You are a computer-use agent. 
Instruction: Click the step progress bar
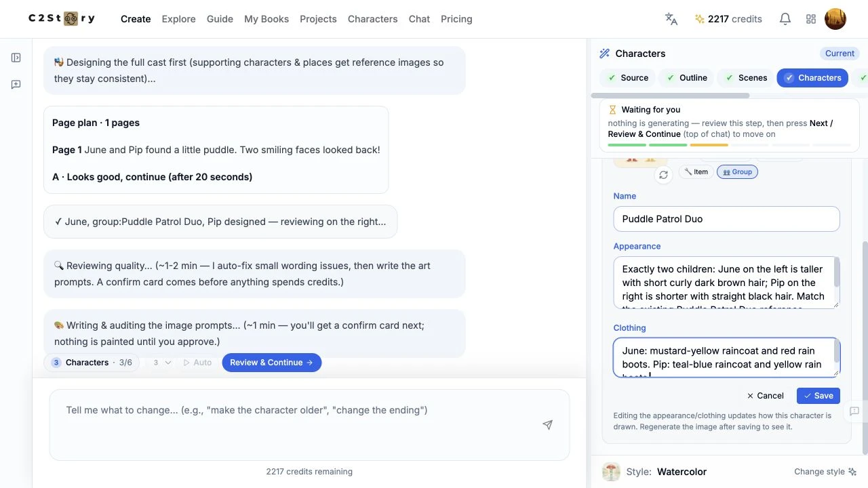coord(730,145)
